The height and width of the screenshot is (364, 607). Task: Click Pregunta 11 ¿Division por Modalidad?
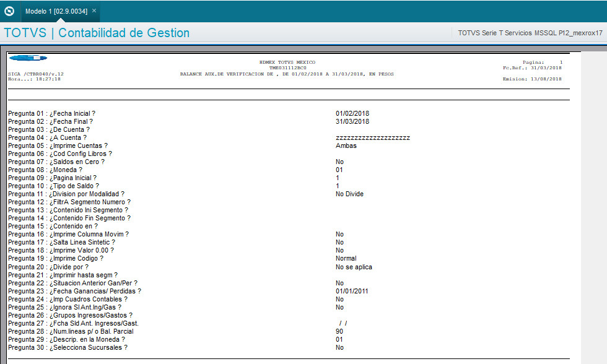pos(67,194)
